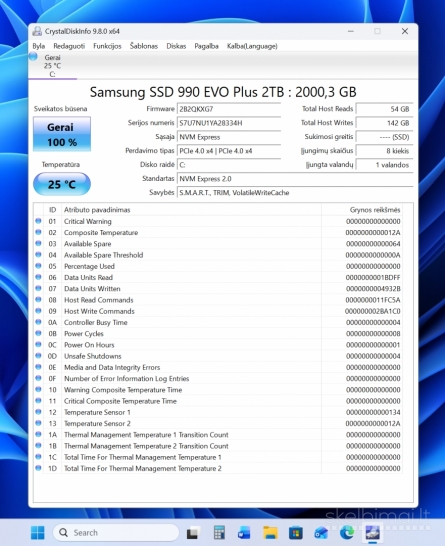
Task: Select Thermal Management Temperature 2 Transition Count
Action: coord(218,446)
